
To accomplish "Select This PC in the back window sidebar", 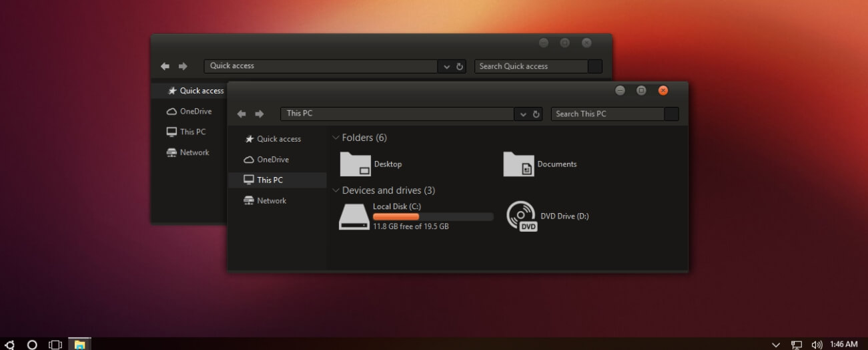I will pyautogui.click(x=189, y=132).
